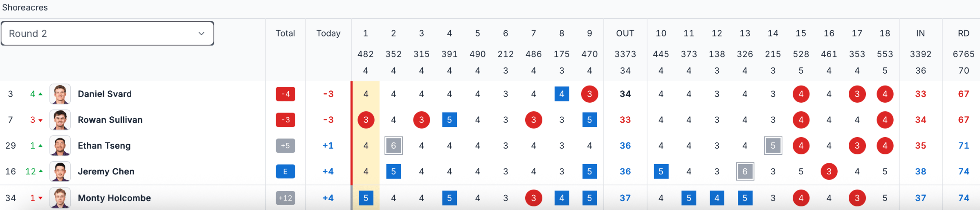Click Monty Holcombe's player photo
The height and width of the screenshot is (210, 980).
pos(60,198)
